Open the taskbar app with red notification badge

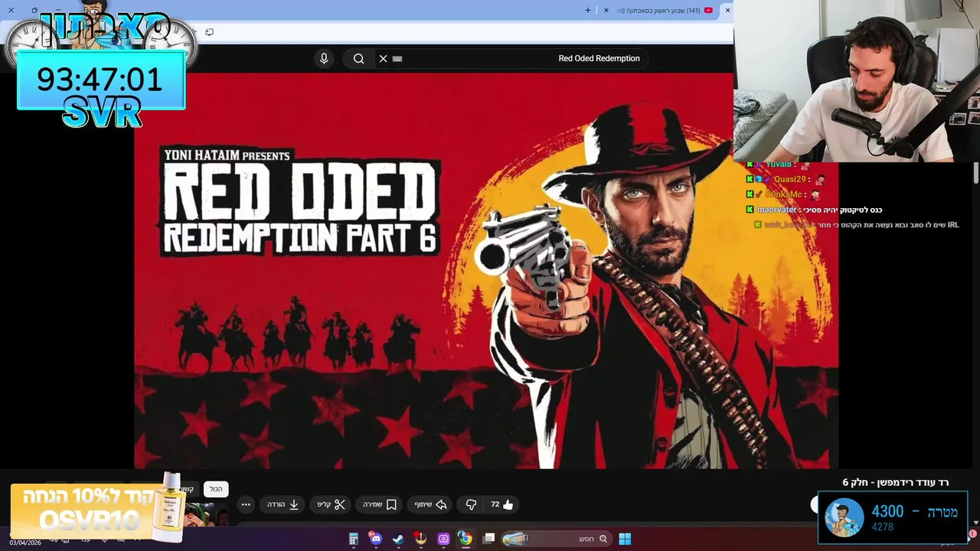420,539
